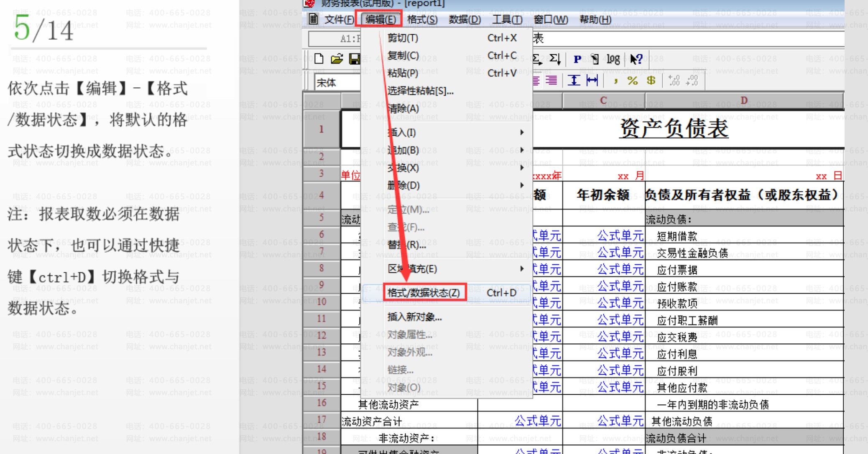Image resolution: width=868 pixels, height=454 pixels.
Task: Open the 格式(S) menu
Action: [422, 20]
